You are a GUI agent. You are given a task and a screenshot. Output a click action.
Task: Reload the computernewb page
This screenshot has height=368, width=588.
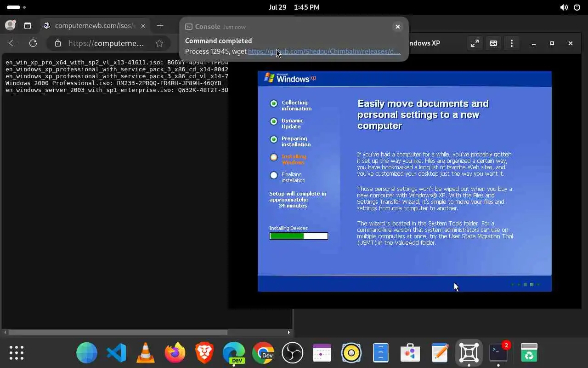coord(33,43)
